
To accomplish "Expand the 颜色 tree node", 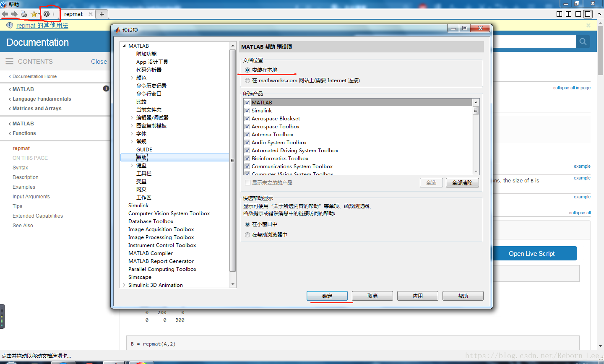I will point(132,78).
